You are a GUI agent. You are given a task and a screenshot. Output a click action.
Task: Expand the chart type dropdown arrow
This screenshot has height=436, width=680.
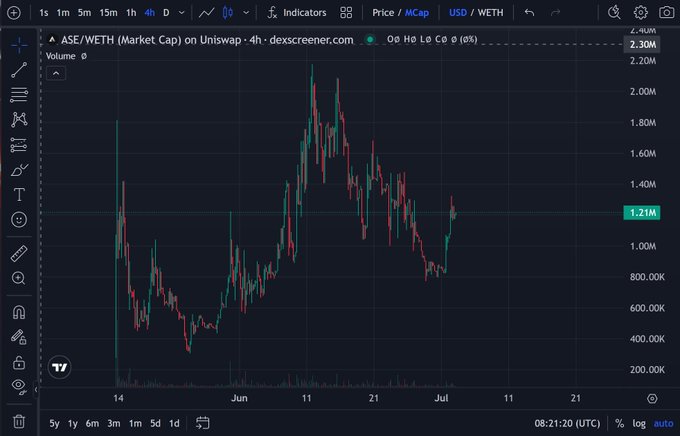click(x=246, y=13)
